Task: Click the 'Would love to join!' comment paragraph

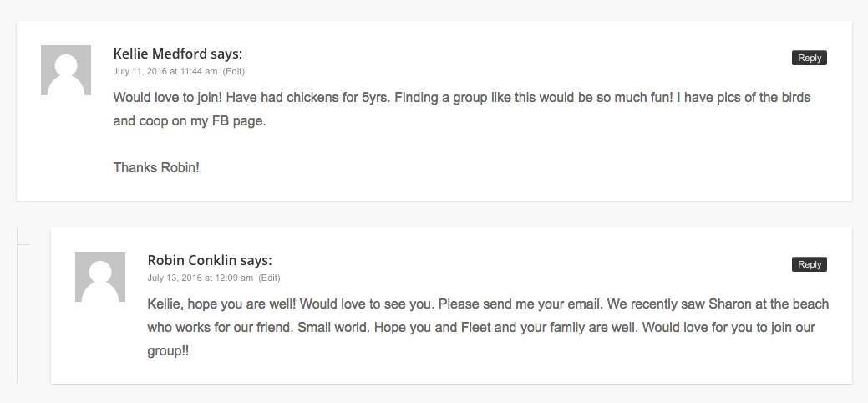Action: point(462,110)
